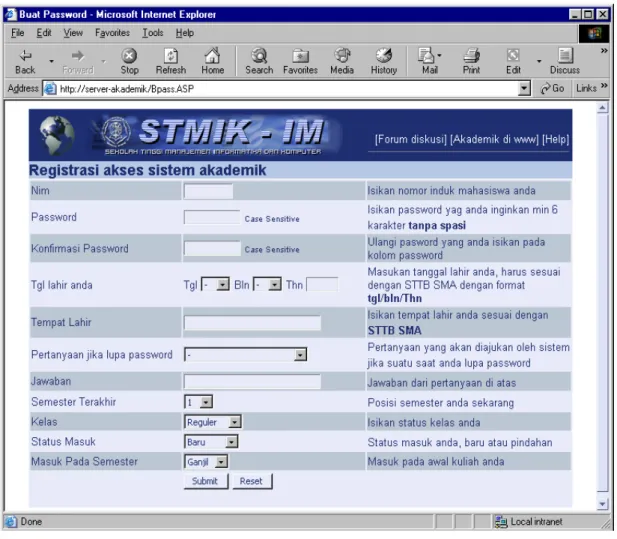617x539 pixels.
Task: Stop page loading with Stop icon
Action: click(129, 56)
